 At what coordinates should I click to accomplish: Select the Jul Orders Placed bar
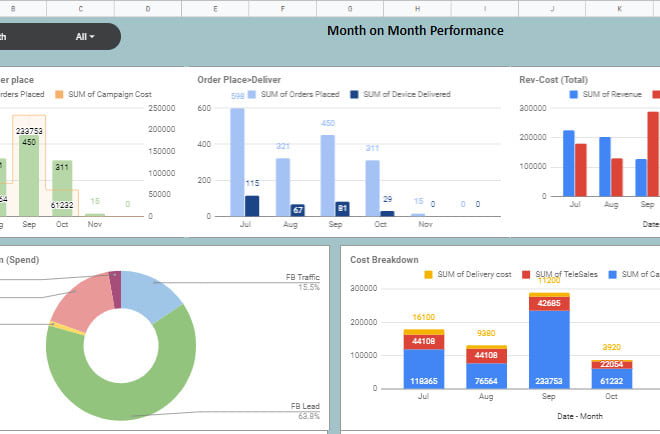237,162
